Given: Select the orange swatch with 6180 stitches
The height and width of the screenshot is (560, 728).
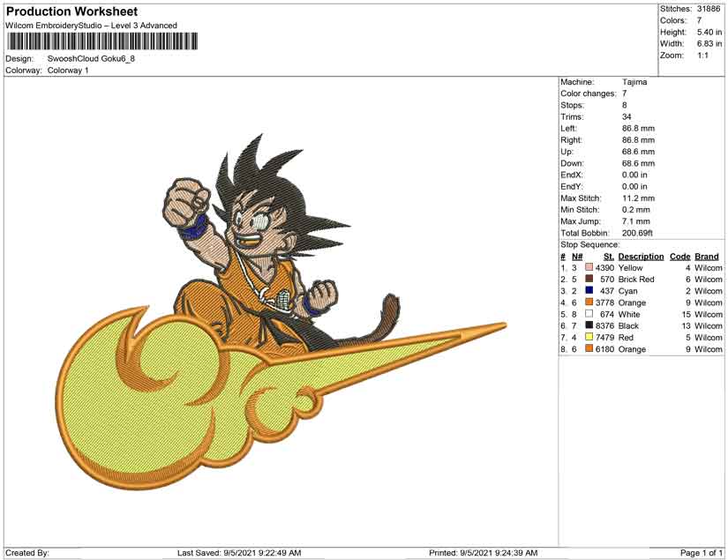Looking at the screenshot, I should (x=589, y=348).
